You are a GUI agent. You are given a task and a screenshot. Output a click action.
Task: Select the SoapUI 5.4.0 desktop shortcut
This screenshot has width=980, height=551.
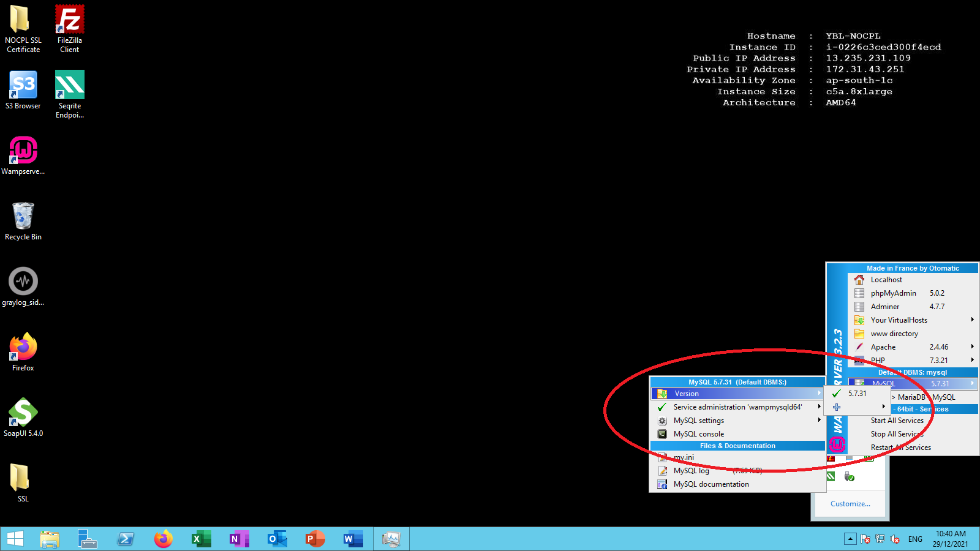pos(23,418)
